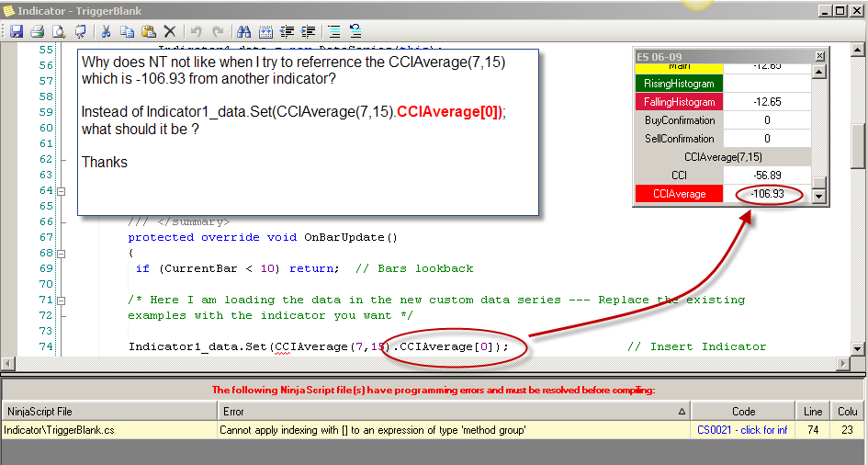This screenshot has height=465, width=868.
Task: Open CS0021 error code info link
Action: pos(742,429)
